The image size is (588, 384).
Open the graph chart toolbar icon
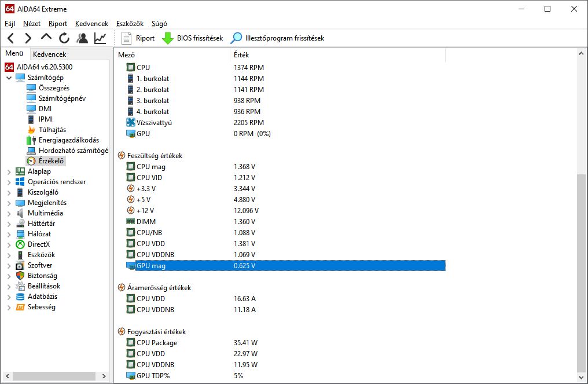100,38
